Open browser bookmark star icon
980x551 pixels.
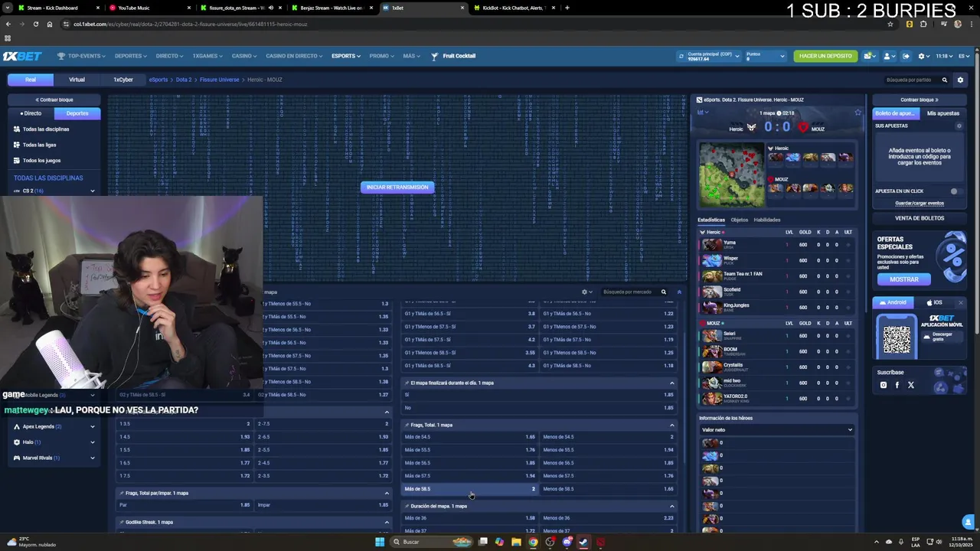(890, 24)
